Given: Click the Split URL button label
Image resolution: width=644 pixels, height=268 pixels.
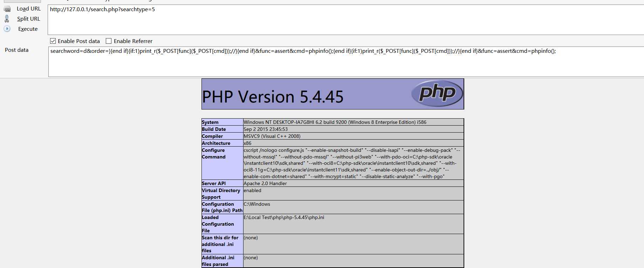Looking at the screenshot, I should 29,19.
